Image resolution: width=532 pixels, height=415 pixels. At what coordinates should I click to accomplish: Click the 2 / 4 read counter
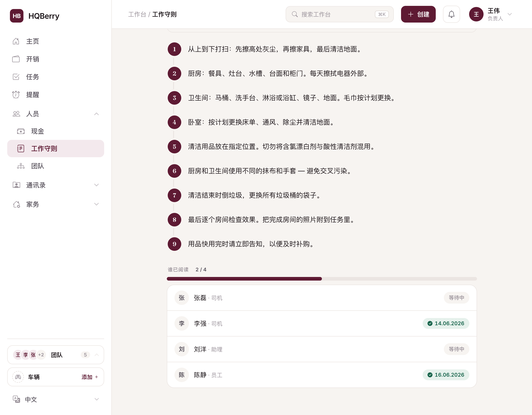click(201, 270)
